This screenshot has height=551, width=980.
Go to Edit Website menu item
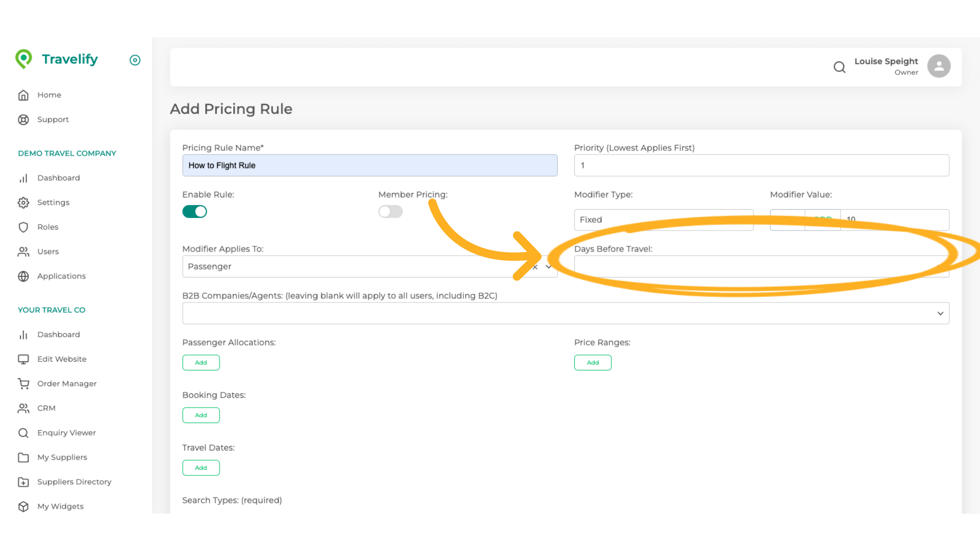(62, 359)
